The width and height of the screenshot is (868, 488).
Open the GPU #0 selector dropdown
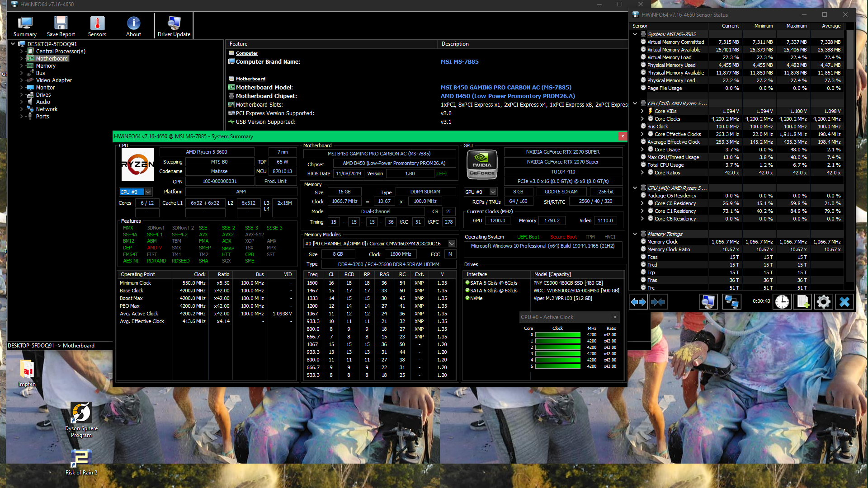coord(493,192)
